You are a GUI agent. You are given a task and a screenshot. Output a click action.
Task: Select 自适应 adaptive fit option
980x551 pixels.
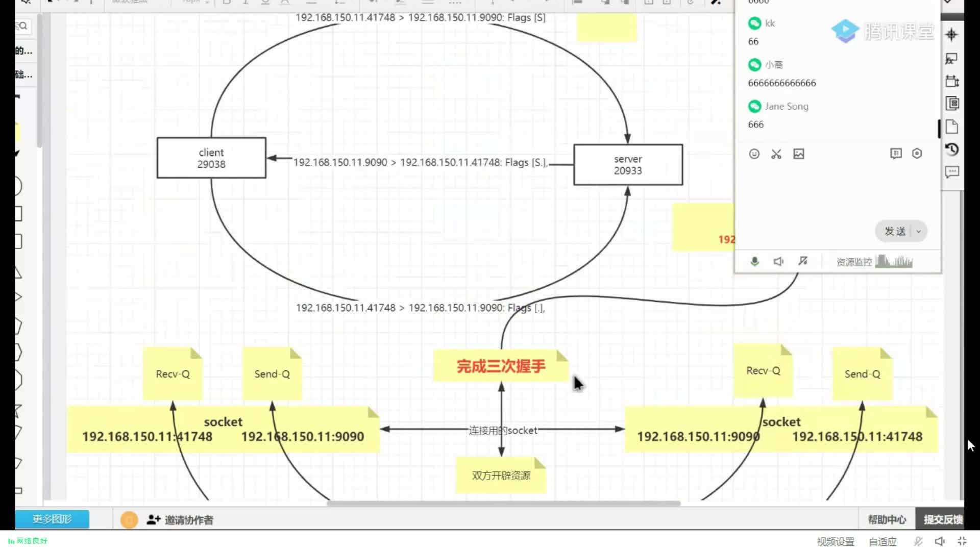click(883, 541)
